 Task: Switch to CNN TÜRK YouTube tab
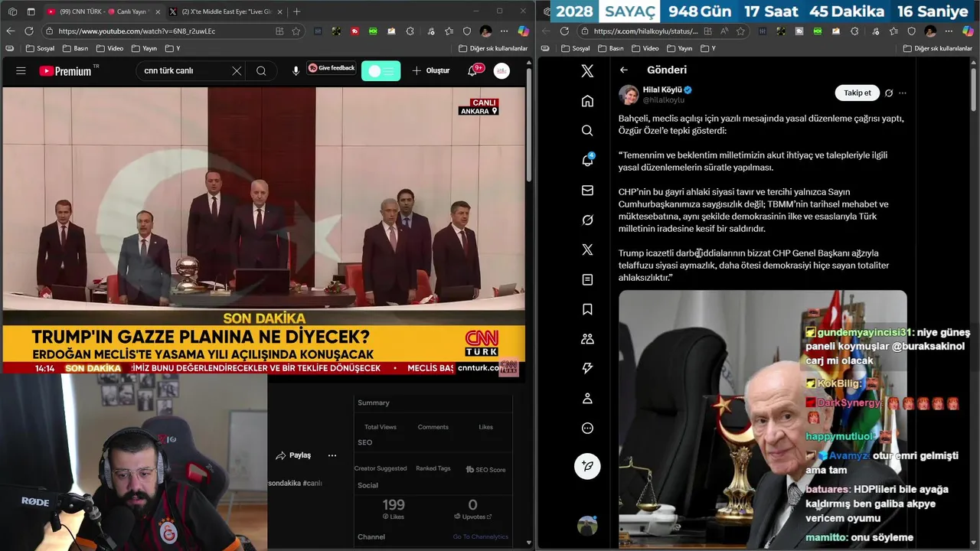click(101, 11)
